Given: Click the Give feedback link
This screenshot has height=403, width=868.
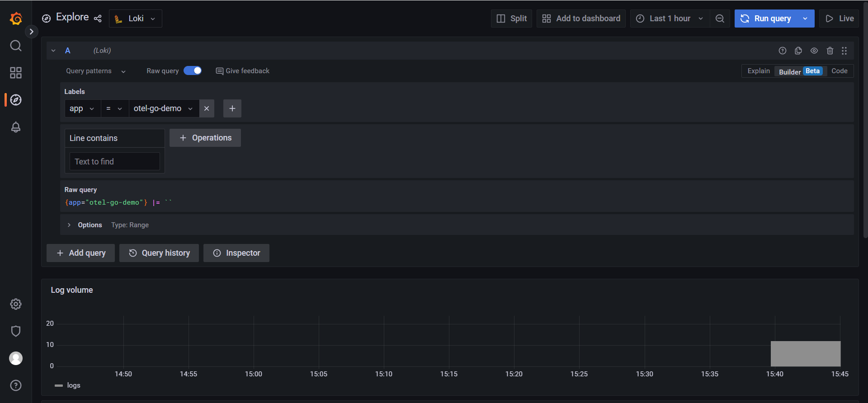Looking at the screenshot, I should (243, 71).
